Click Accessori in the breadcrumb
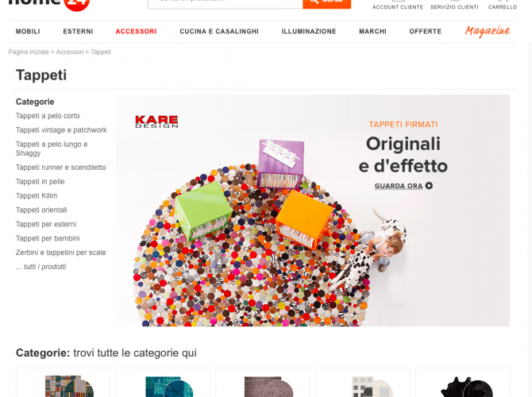 [70, 52]
